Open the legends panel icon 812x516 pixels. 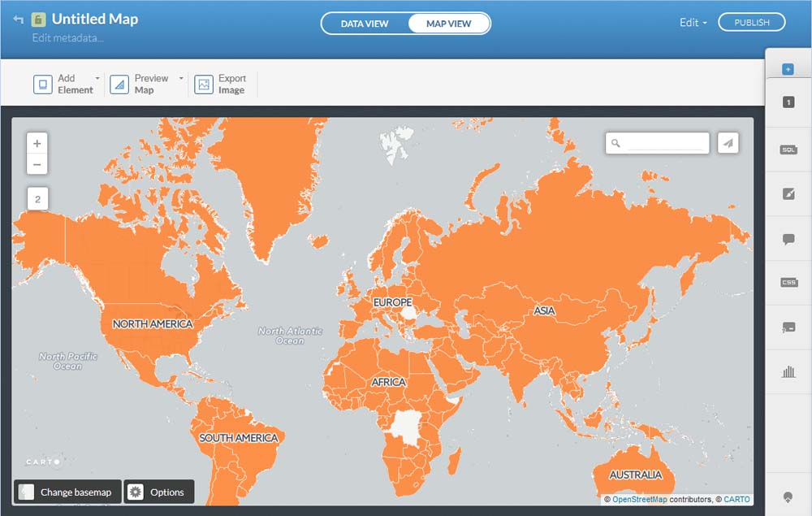pos(788,327)
